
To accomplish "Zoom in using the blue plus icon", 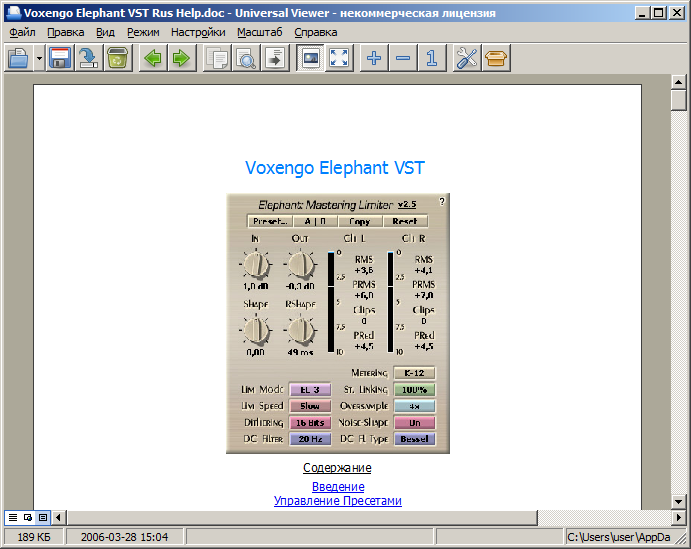I will tap(374, 58).
